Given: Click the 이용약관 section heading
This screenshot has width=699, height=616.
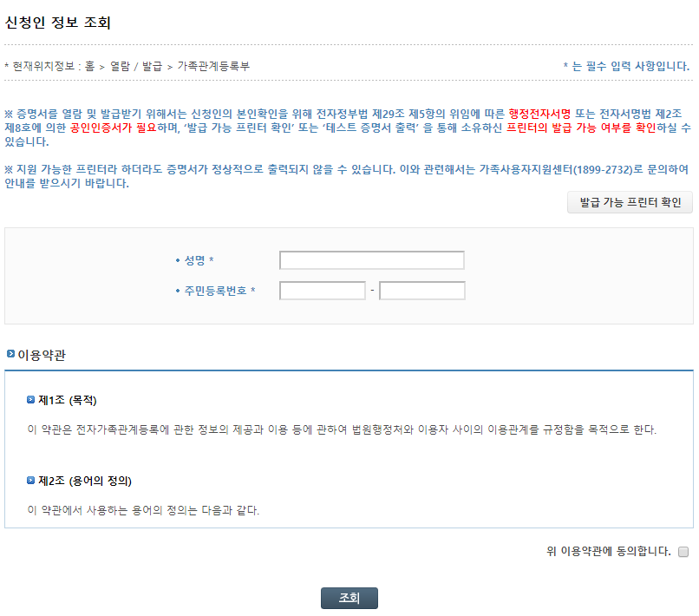Looking at the screenshot, I should [x=42, y=355].
